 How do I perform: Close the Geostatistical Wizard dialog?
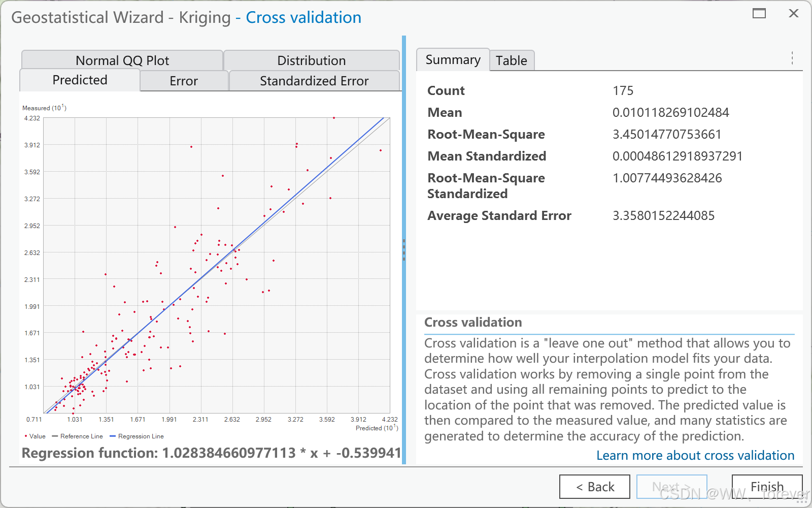794,13
